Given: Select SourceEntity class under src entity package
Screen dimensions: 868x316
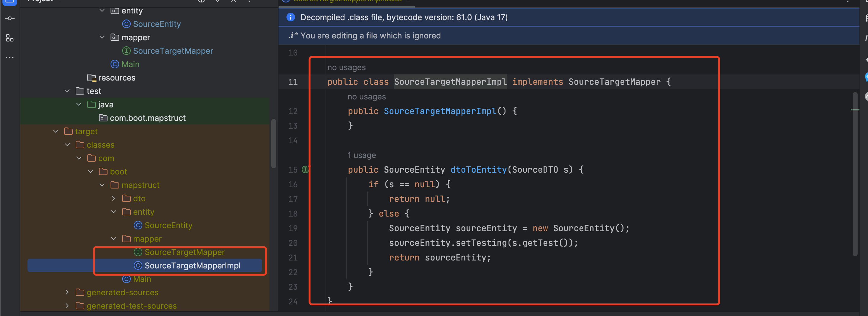Looking at the screenshot, I should pyautogui.click(x=157, y=24).
